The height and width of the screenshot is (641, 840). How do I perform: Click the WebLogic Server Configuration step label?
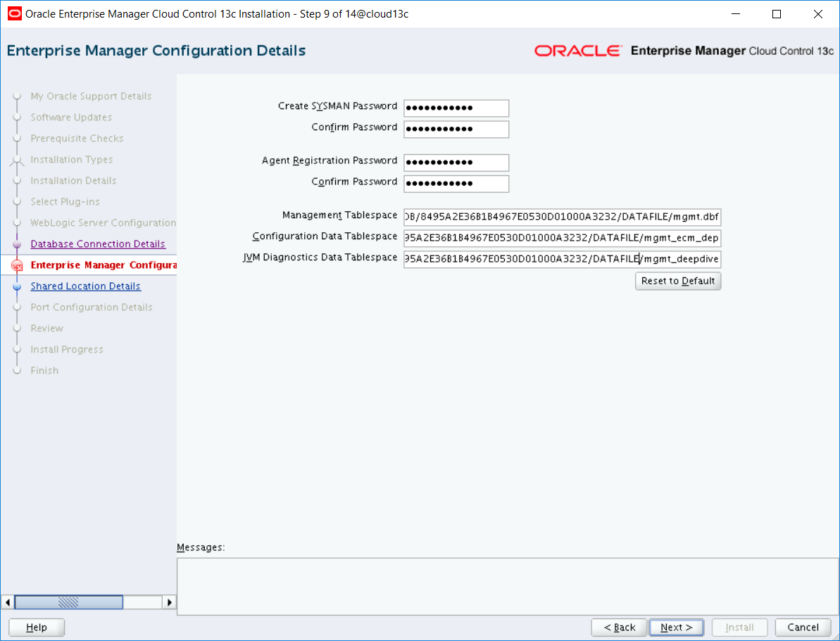point(104,223)
